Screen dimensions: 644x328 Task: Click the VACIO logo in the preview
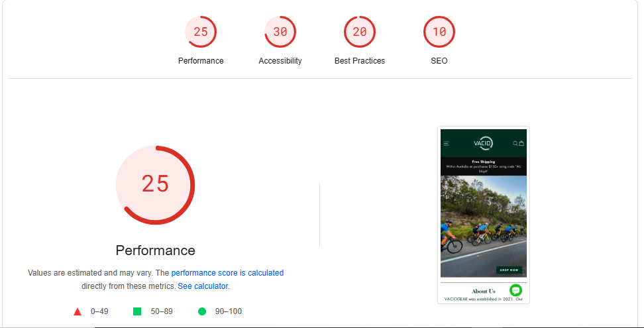pyautogui.click(x=483, y=143)
